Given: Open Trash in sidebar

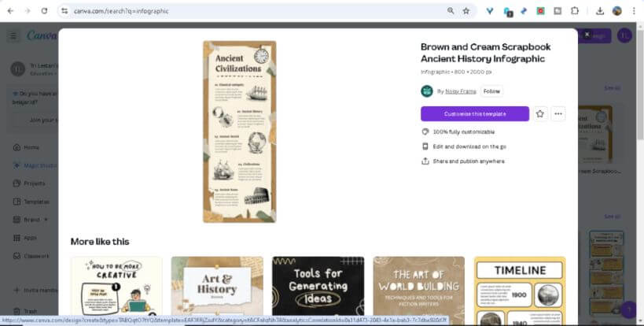Looking at the screenshot, I should pos(25,311).
